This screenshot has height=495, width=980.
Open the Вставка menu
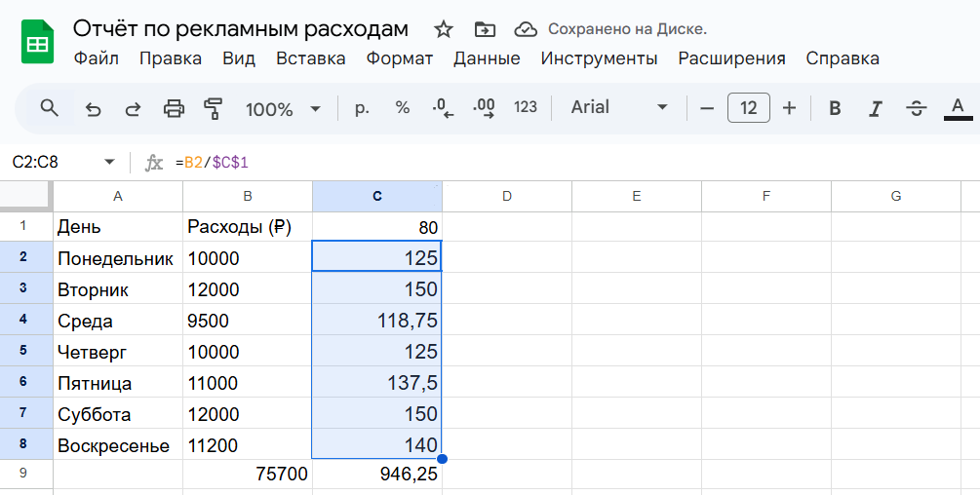pyautogui.click(x=310, y=58)
